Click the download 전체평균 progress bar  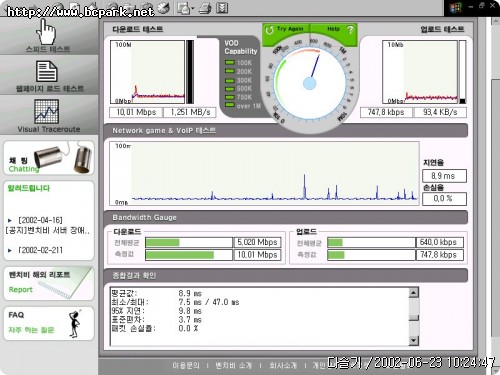[x=189, y=242]
